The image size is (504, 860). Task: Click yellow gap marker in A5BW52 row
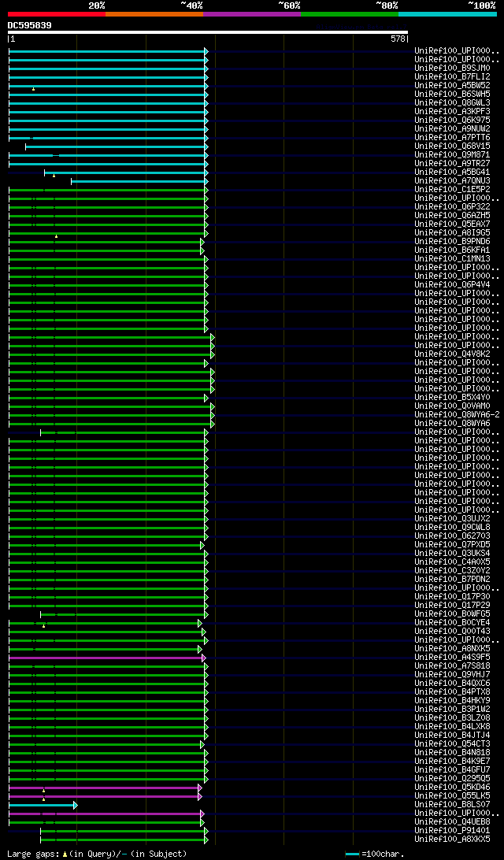(33, 89)
